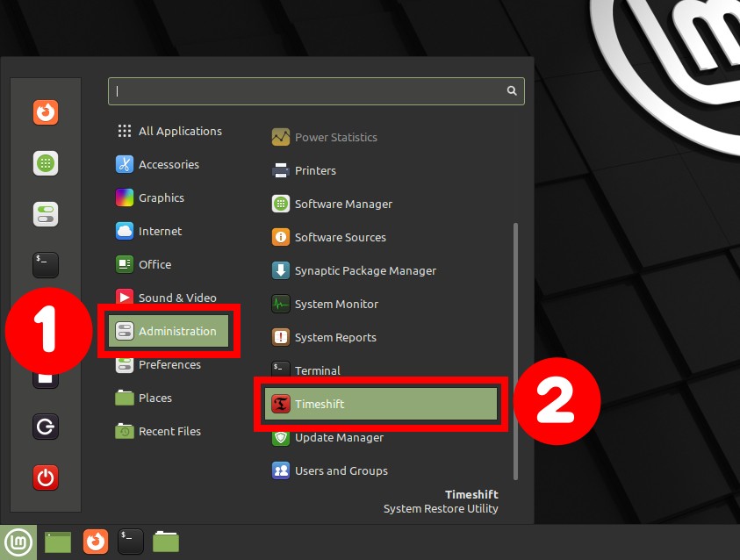Viewport: 740px width, 560px height.
Task: Focus the menu search field
Action: tap(316, 91)
